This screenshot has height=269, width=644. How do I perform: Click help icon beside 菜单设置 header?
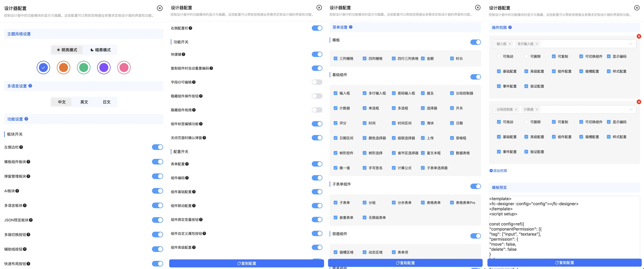(351, 27)
